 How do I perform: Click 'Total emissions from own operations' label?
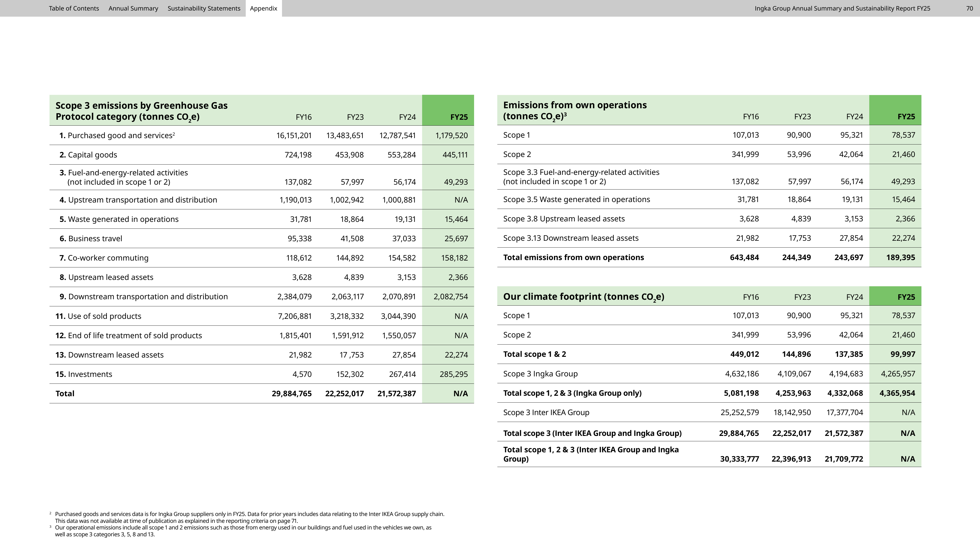tap(573, 257)
